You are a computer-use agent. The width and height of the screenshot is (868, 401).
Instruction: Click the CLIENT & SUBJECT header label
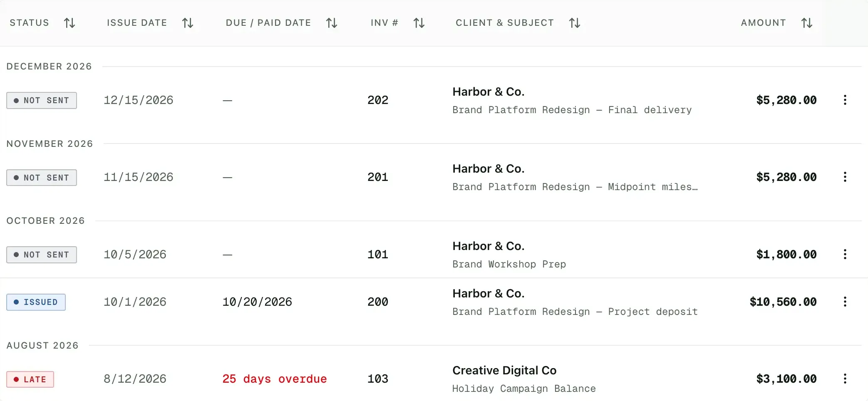pos(505,23)
